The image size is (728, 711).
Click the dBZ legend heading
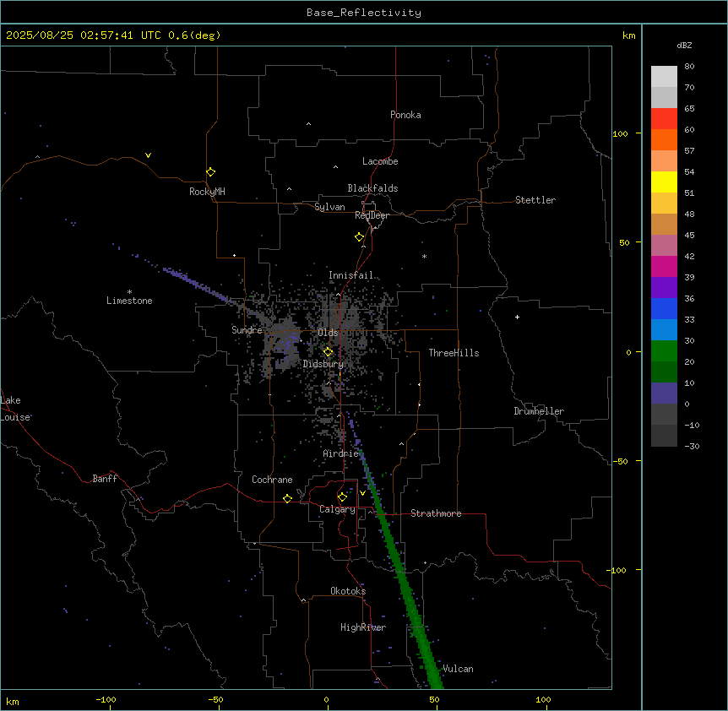click(684, 45)
